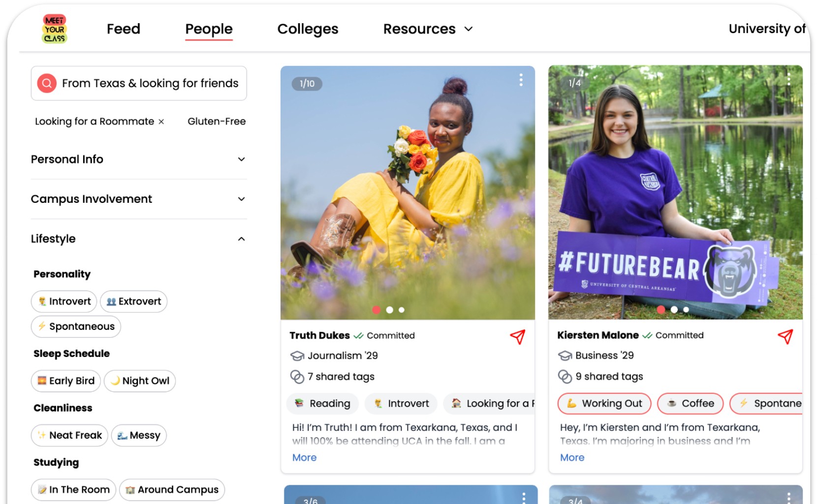This screenshot has height=504, width=818.
Task: Enable the Neat Freak cleanliness filter
Action: (x=69, y=436)
